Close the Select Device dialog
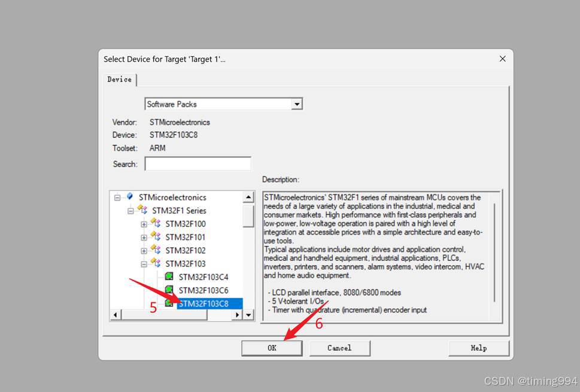580x392 pixels. tap(502, 59)
